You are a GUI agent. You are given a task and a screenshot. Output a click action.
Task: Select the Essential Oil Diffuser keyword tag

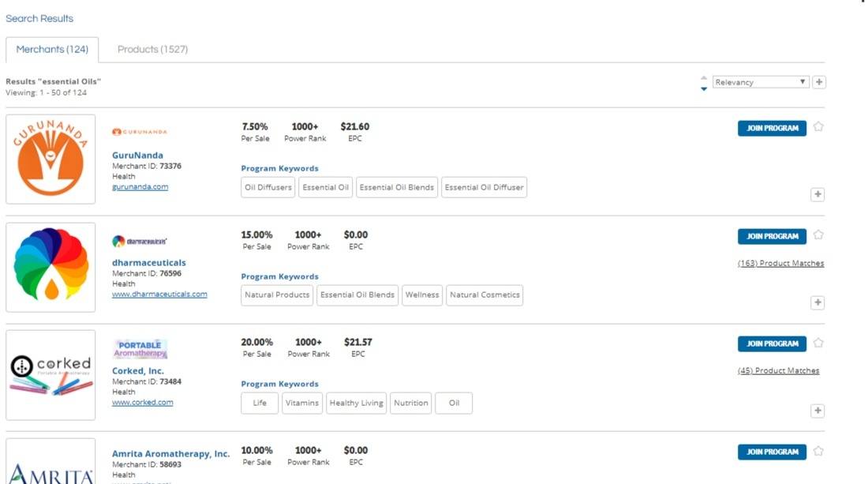click(484, 187)
